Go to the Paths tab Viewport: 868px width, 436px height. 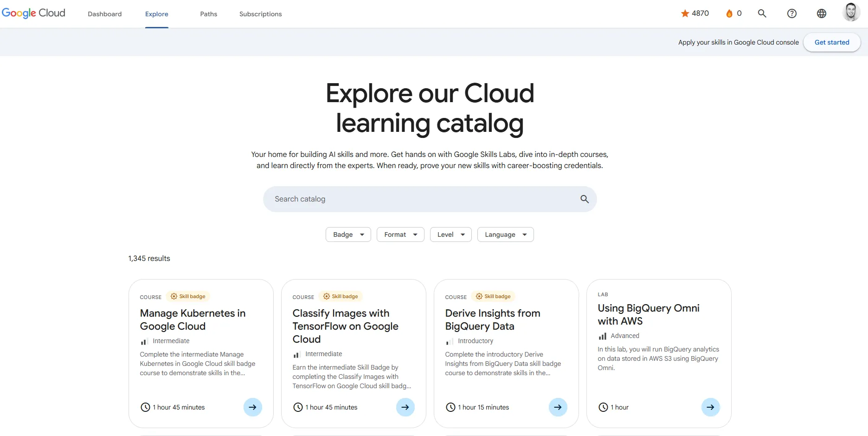[209, 14]
